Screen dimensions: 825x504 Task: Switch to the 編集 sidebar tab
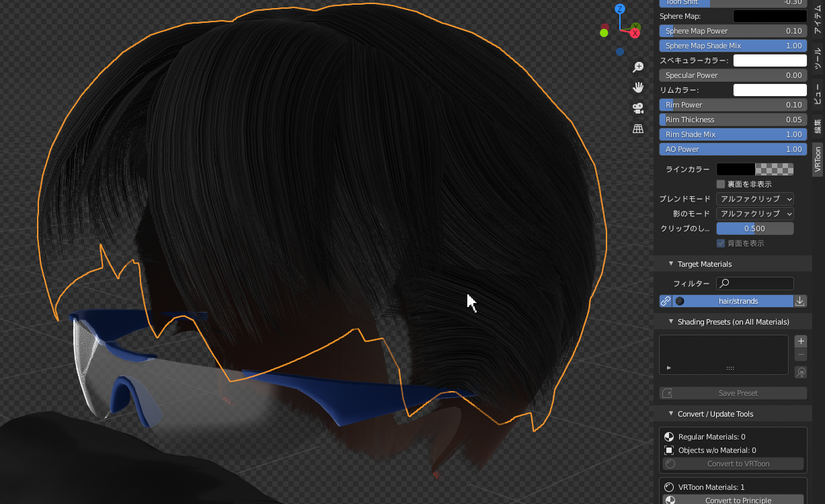[818, 126]
